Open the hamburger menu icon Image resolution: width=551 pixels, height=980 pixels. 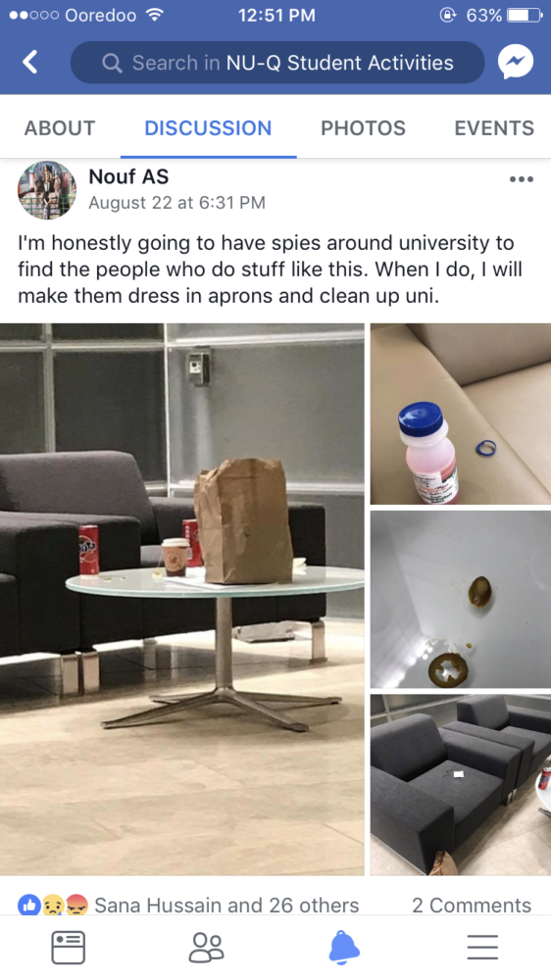pos(482,948)
